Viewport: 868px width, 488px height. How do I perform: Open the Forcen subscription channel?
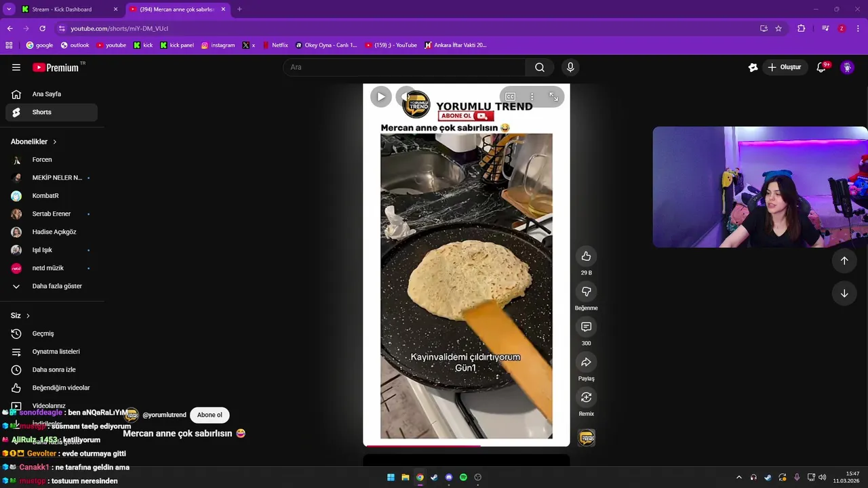[x=52, y=160]
